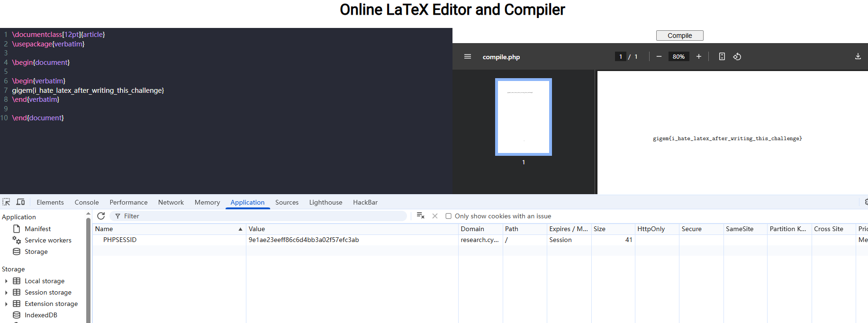The image size is (868, 323).
Task: Activate the inspect element picker icon
Action: (x=6, y=202)
